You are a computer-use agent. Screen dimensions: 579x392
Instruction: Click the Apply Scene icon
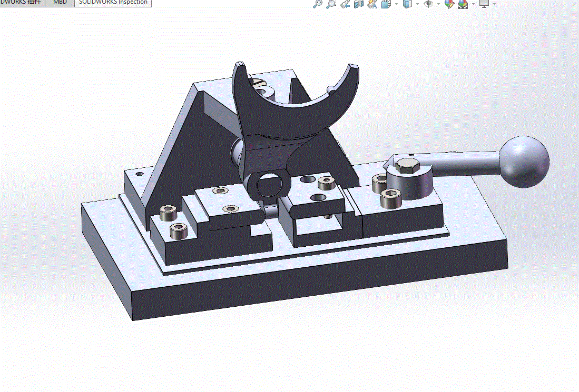pyautogui.click(x=463, y=4)
